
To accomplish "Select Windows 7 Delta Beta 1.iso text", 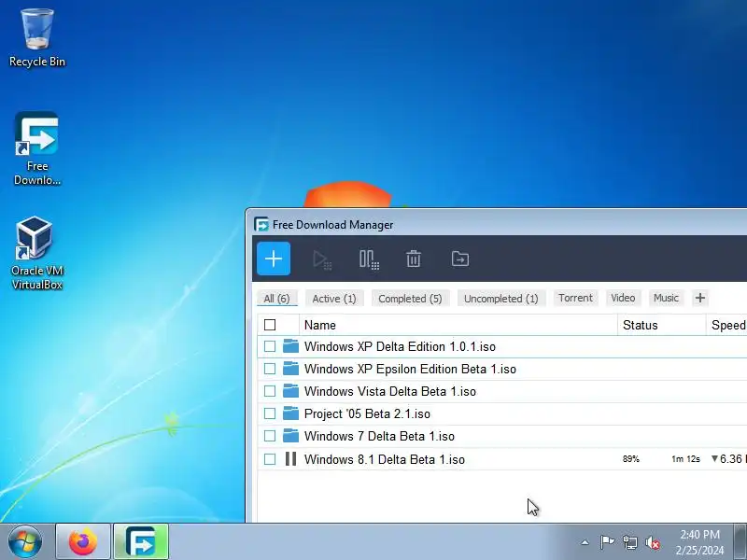I will pos(379,436).
